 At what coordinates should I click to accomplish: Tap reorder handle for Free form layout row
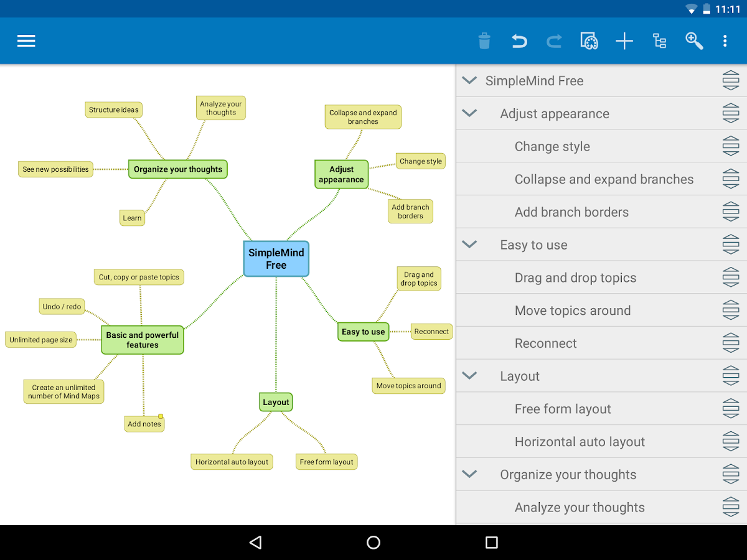pos(731,409)
